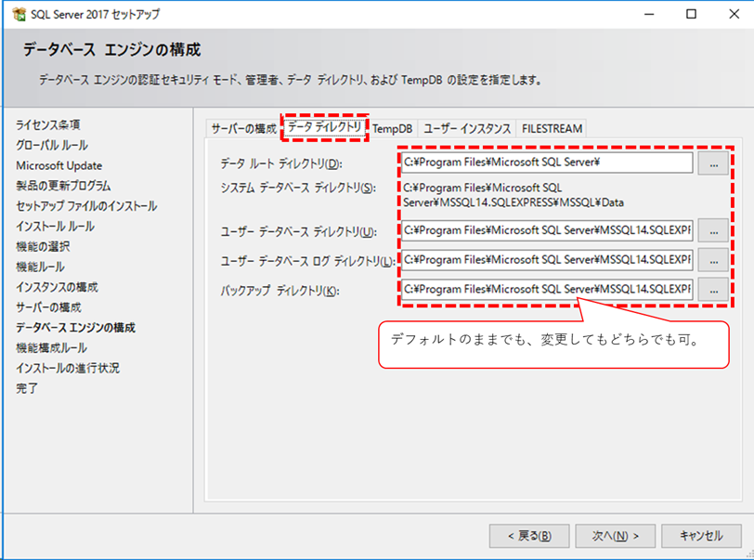This screenshot has width=754, height=560.
Task: Click the バックアップ ディレクトリ(K) label
Action: [x=279, y=291]
